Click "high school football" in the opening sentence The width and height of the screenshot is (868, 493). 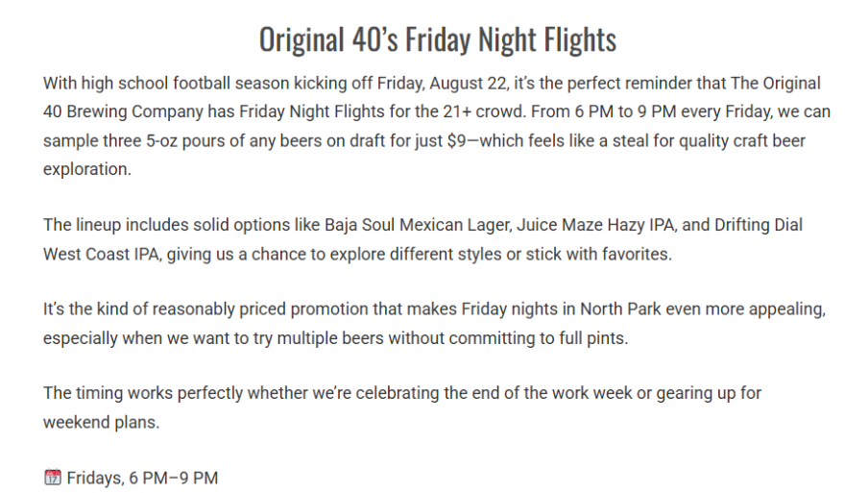(156, 83)
